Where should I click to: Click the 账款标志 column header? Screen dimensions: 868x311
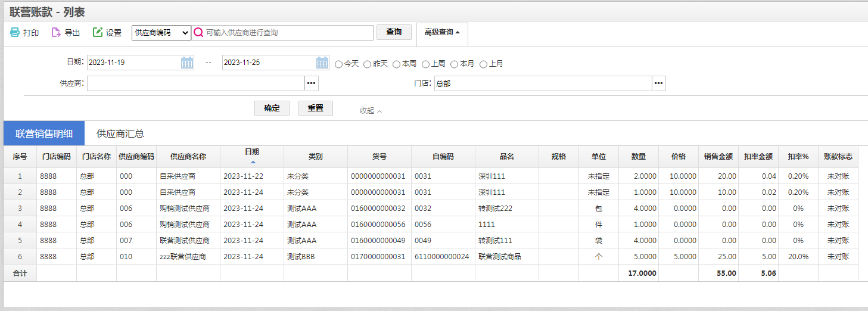click(x=838, y=157)
